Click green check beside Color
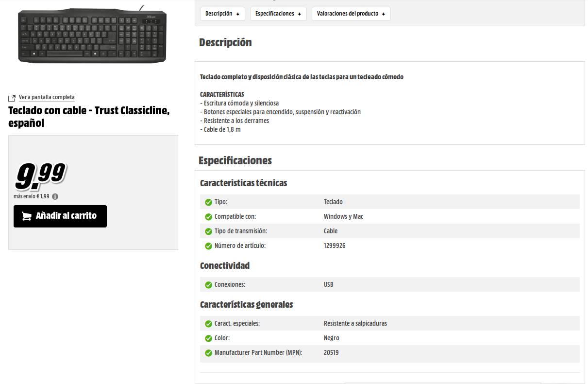Image resolution: width=588 pixels, height=384 pixels. [208, 338]
